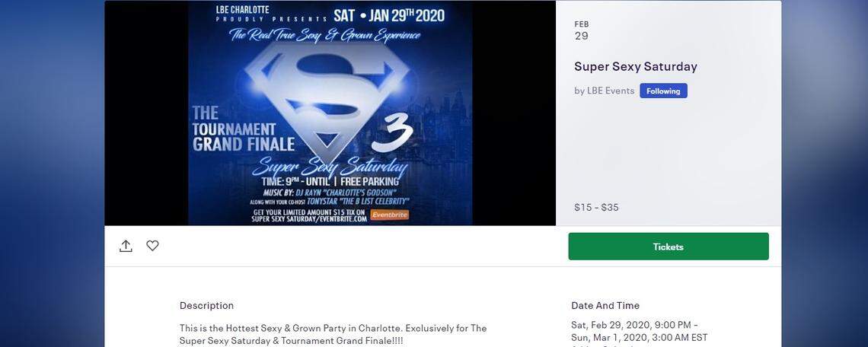Image resolution: width=868 pixels, height=347 pixels.
Task: Click SAT JAN 29TH 2020 text on poster
Action: tap(389, 16)
